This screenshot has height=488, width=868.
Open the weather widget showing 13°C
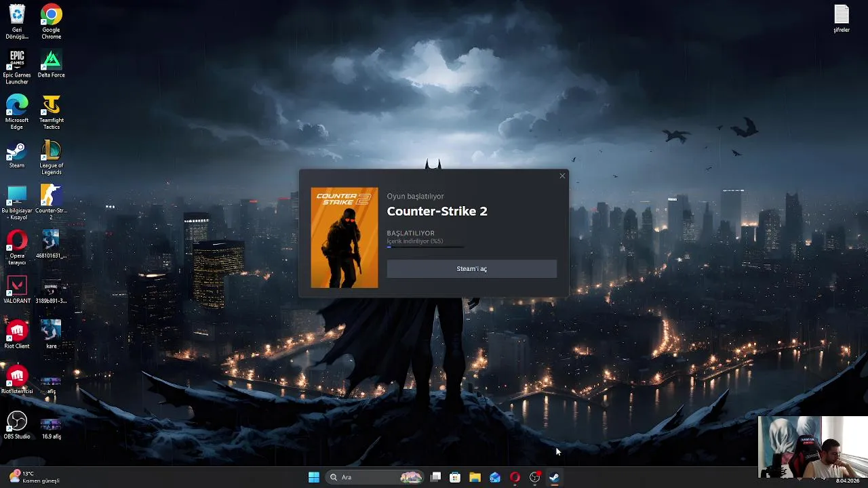pyautogui.click(x=34, y=477)
